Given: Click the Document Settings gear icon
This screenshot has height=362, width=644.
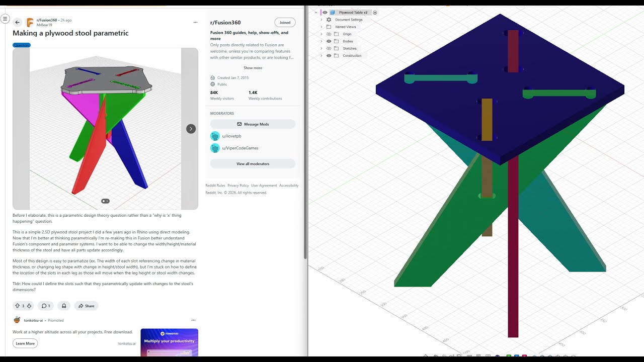Looking at the screenshot, I should point(329,20).
